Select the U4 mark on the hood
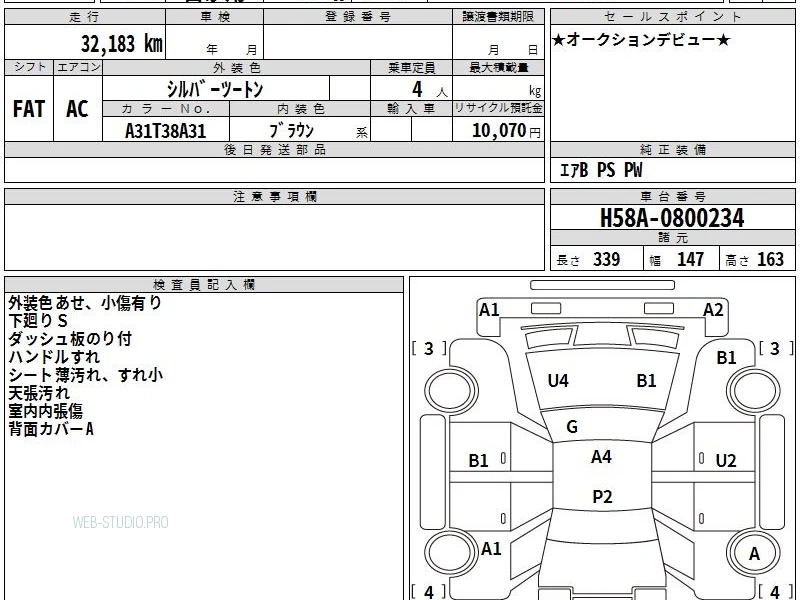The width and height of the screenshot is (800, 600). coord(558,381)
